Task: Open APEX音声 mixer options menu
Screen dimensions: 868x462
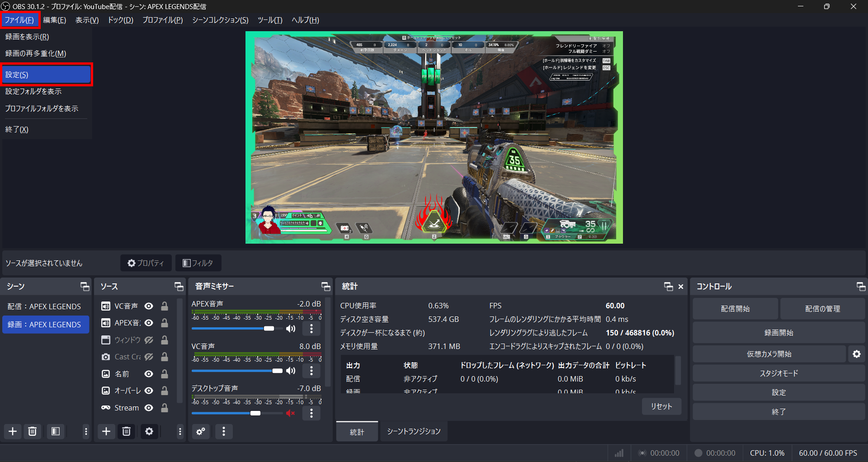Action: (x=311, y=329)
